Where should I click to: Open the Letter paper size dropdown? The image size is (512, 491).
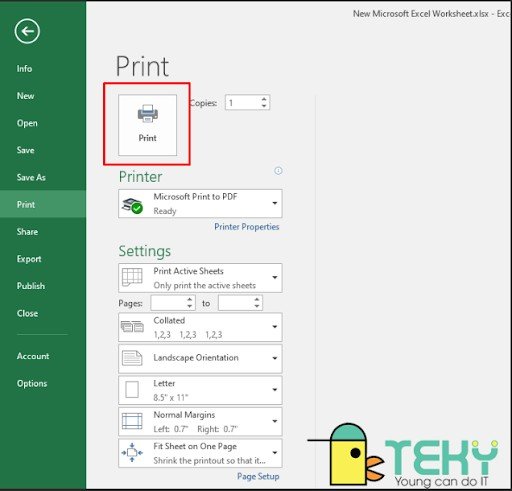click(200, 390)
